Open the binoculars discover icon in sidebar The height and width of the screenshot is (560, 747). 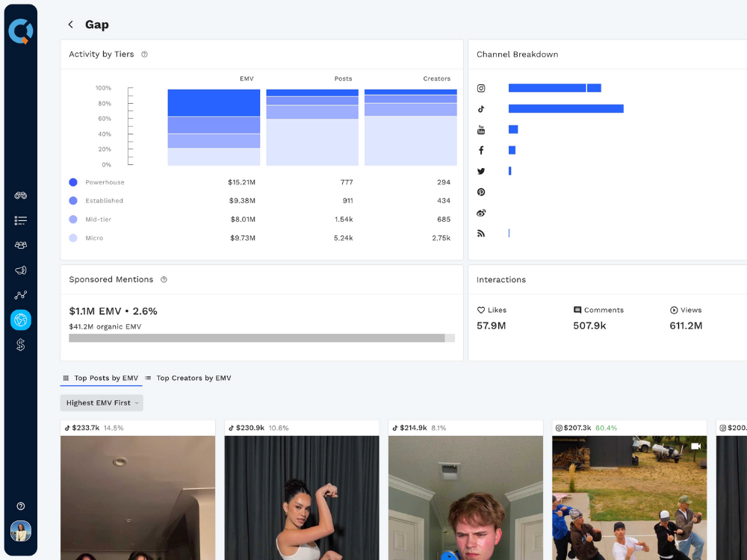[x=21, y=196]
